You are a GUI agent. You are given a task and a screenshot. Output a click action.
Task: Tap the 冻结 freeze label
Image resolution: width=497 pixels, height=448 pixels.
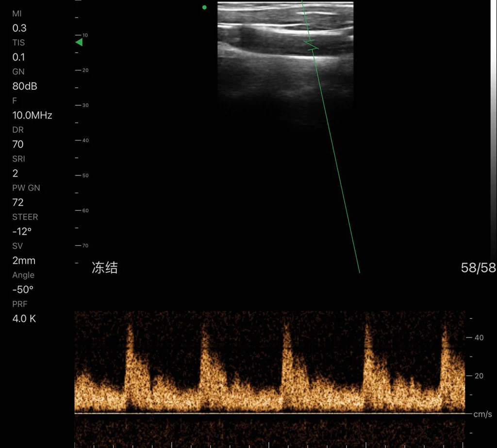pos(105,268)
